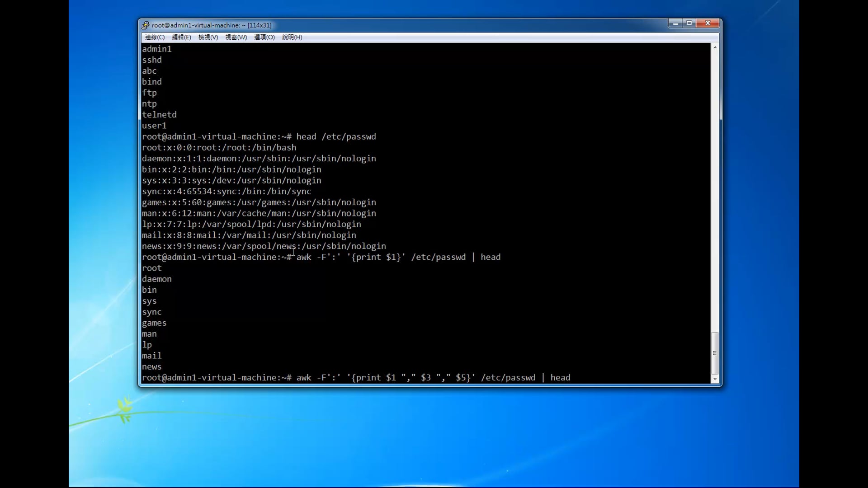This screenshot has width=868, height=488.
Task: Close the terminal window
Action: (708, 23)
